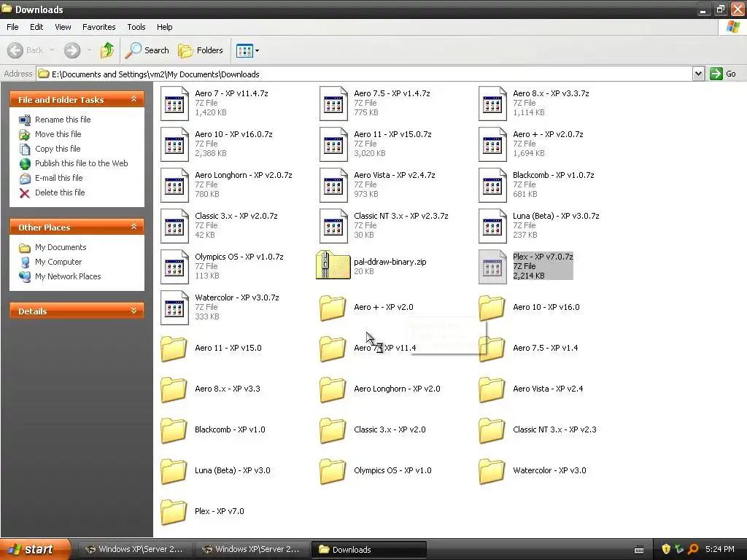Select Olympics OS - XP v1.0.7z file icon
This screenshot has height=560, width=747.
(174, 267)
